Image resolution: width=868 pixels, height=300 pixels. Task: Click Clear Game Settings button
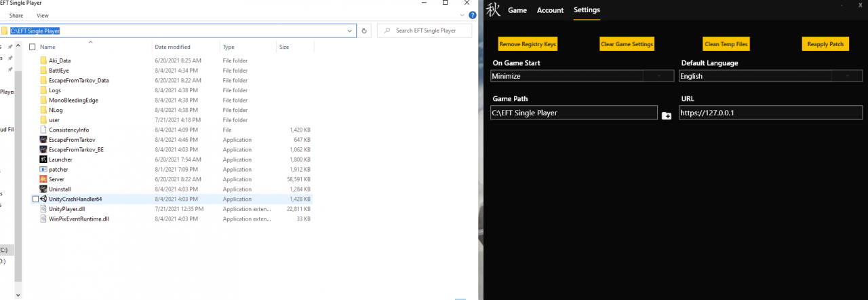627,44
